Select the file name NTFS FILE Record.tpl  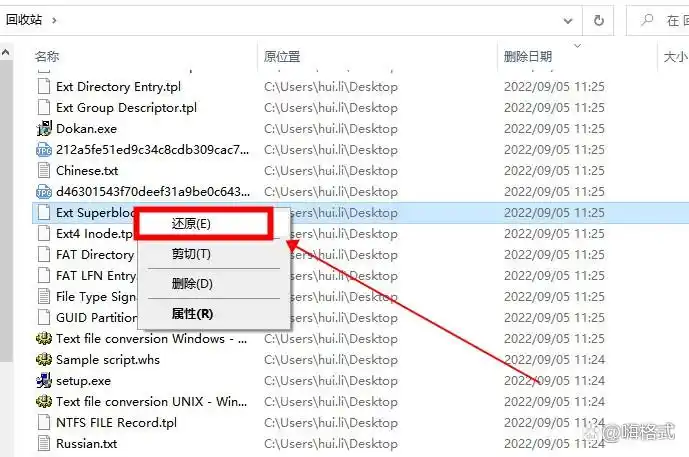pos(116,423)
